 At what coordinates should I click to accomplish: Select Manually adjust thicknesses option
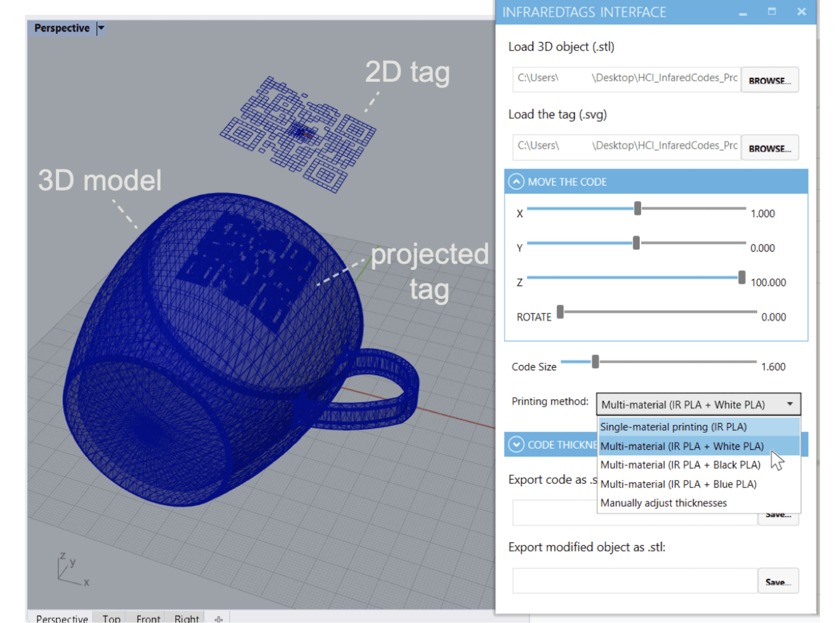click(x=663, y=503)
